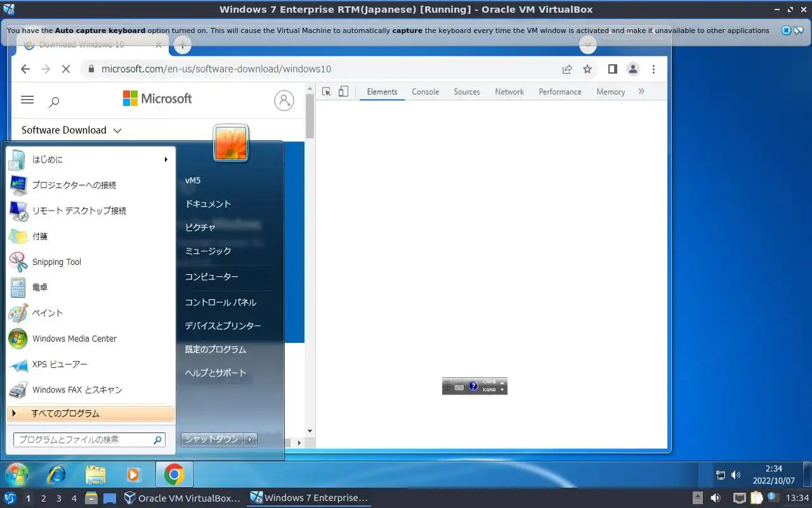
Task: Click the user picture flower thumbnail
Action: click(x=231, y=143)
